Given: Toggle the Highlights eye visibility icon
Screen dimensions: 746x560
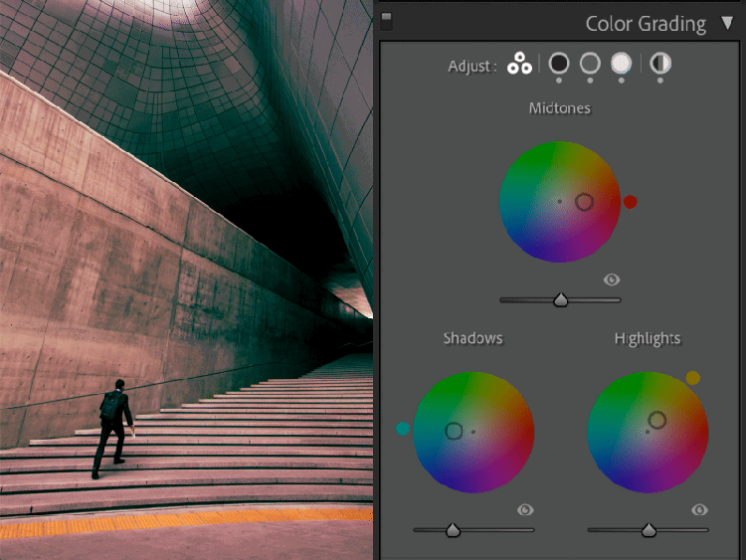Looking at the screenshot, I should (x=699, y=510).
